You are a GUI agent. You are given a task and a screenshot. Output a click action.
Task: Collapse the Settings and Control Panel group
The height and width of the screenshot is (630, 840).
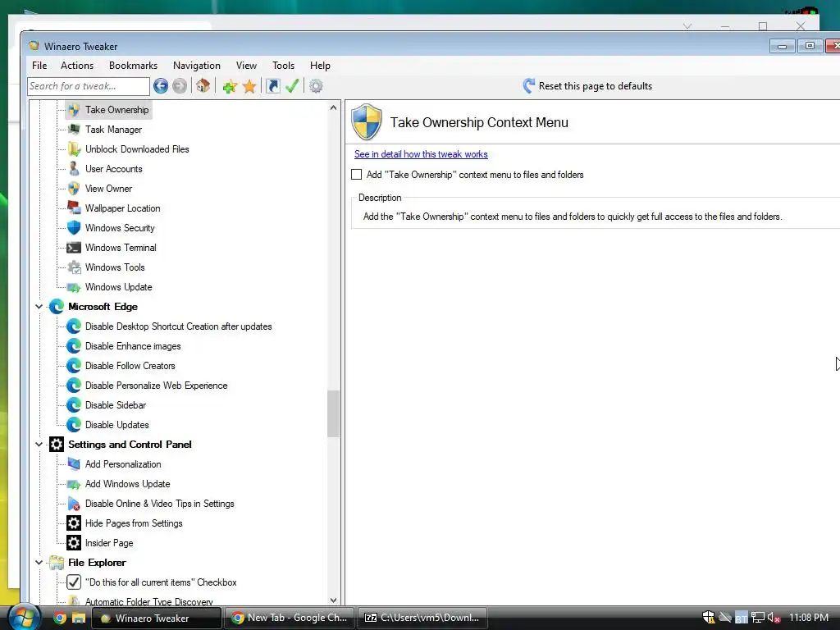coord(39,444)
